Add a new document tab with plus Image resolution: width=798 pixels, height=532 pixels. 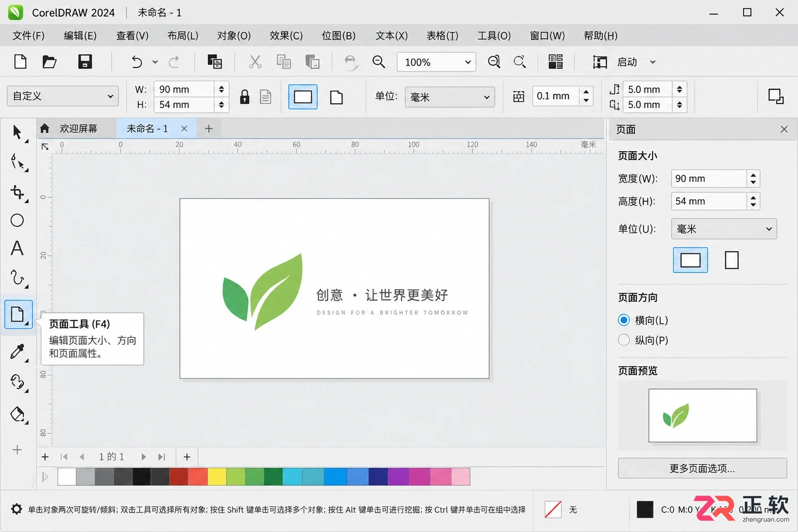click(x=208, y=129)
